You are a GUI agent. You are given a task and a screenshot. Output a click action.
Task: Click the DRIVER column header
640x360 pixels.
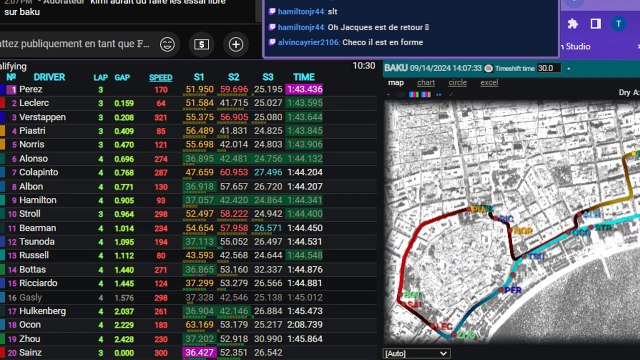coord(49,77)
